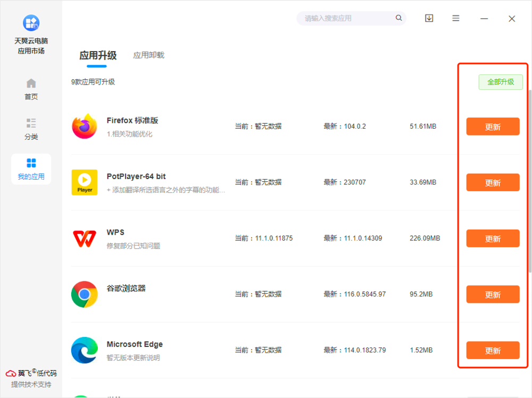Viewport: 532px width, 398px height.
Task: Click size 51.61MB
Action: click(x=423, y=126)
